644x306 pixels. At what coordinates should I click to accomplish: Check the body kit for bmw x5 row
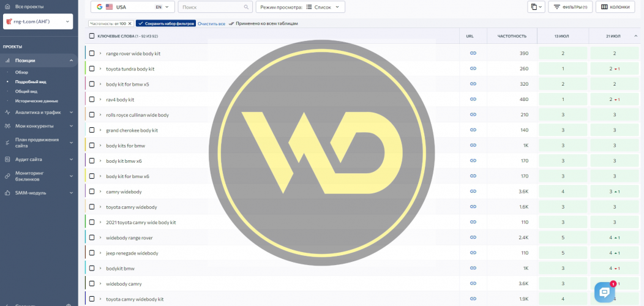(x=92, y=84)
